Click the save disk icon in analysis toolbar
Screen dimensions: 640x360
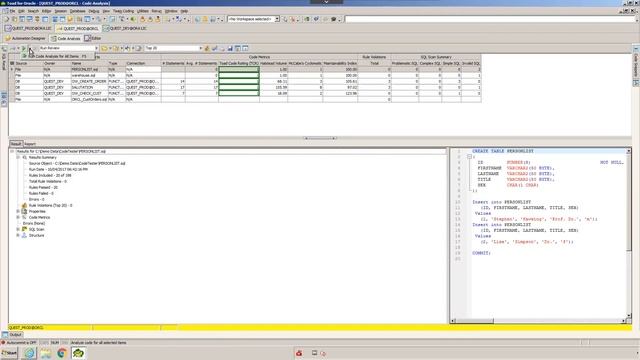230,48
